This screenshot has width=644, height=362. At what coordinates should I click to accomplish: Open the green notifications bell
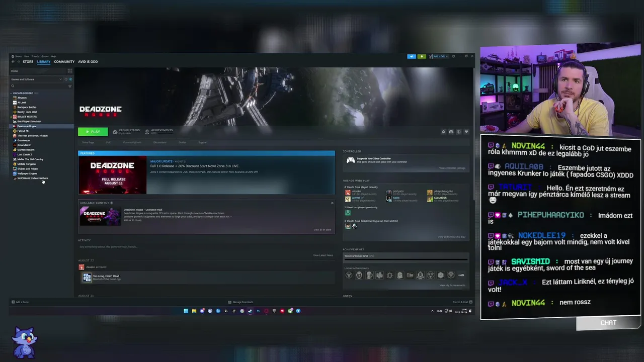[422, 56]
